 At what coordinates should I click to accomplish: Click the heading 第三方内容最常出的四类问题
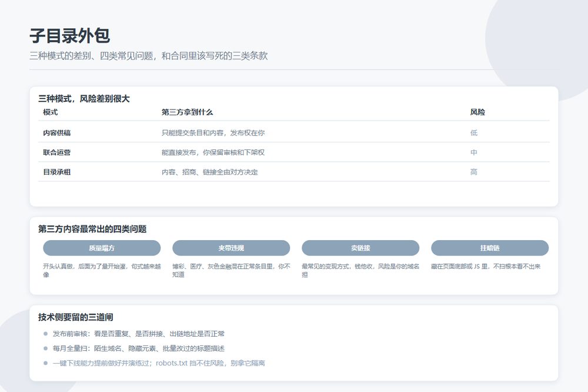92,229
